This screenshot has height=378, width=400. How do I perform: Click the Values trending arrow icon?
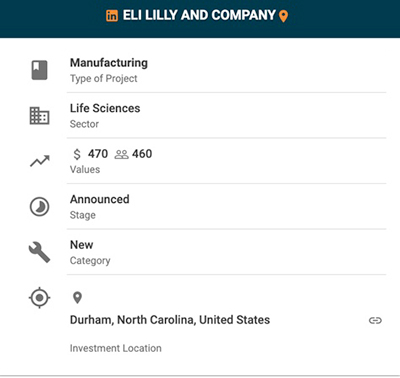click(40, 161)
